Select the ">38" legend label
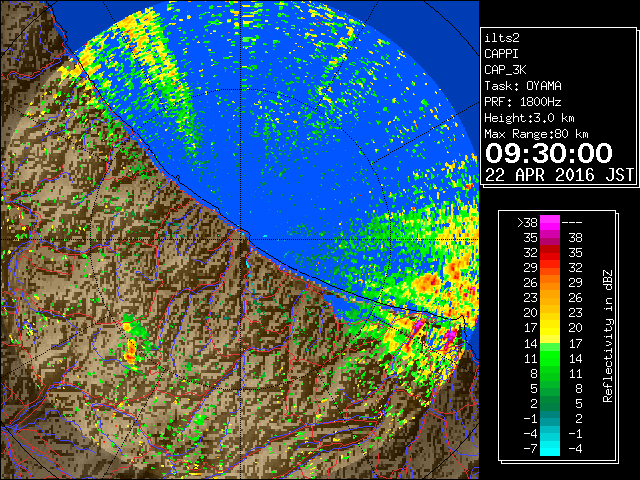The image size is (640, 480). 527,223
